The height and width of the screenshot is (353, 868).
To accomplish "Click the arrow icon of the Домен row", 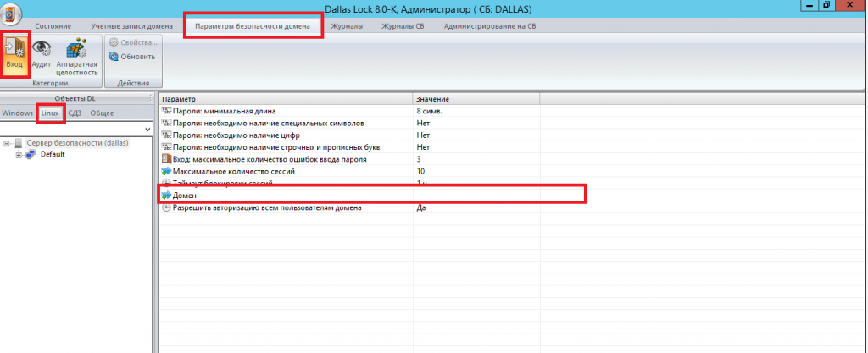I will pyautogui.click(x=167, y=196).
